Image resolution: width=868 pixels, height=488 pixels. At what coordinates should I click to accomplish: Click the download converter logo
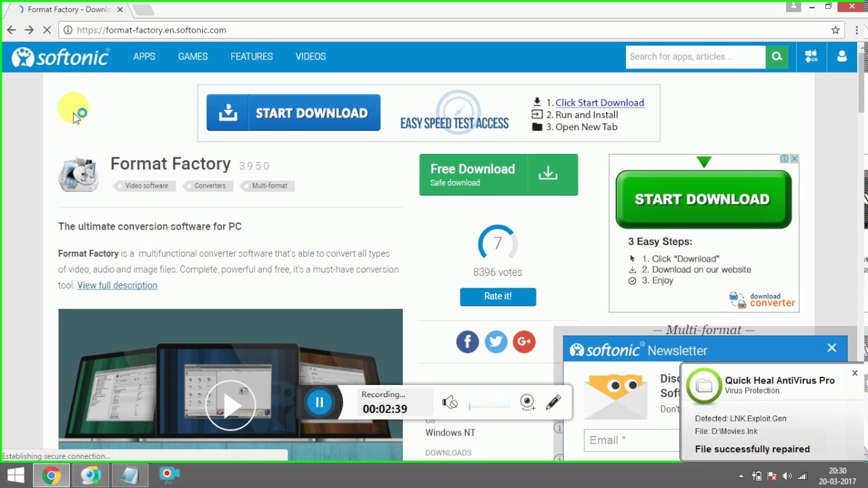click(762, 300)
